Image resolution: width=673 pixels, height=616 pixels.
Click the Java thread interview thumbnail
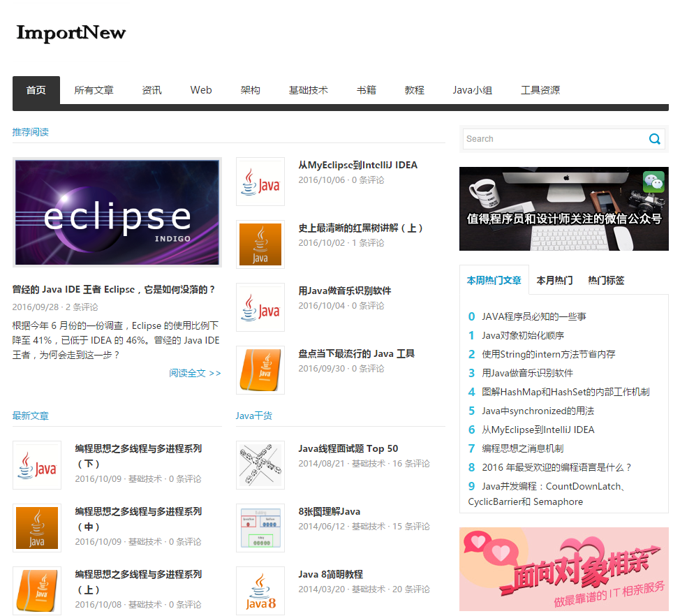(x=260, y=465)
